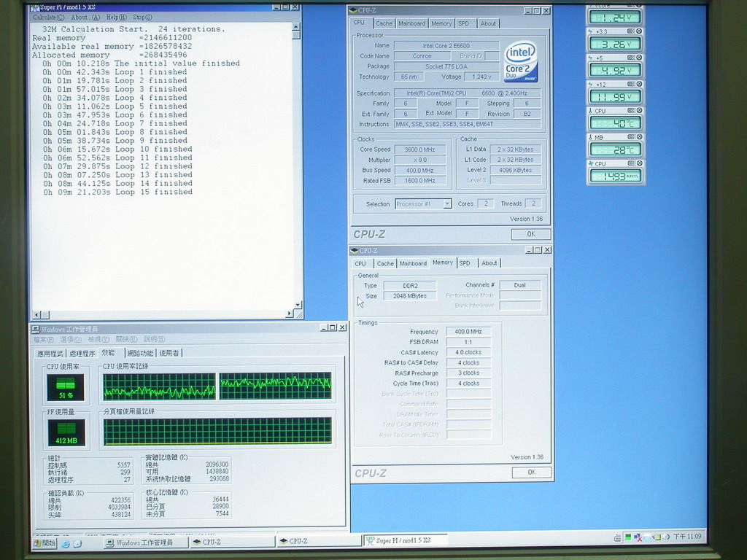Select SPD tab in upper CPU-Z window
Viewport: 747px width, 560px height.
point(463,23)
